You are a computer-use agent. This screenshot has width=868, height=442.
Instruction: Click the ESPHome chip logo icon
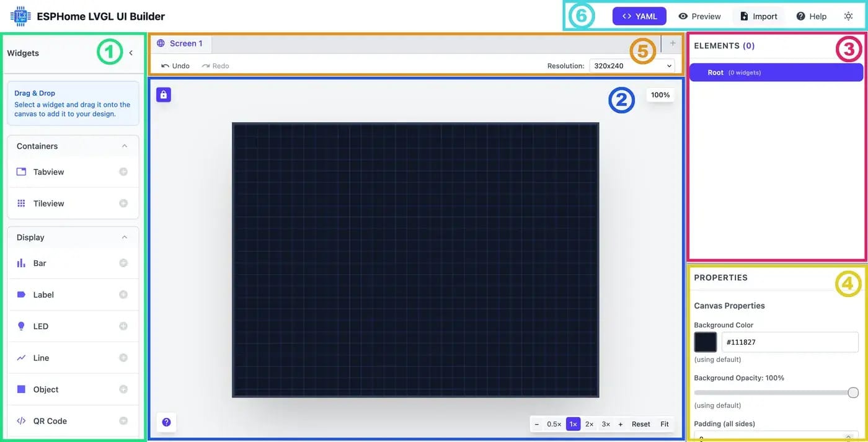pos(20,16)
